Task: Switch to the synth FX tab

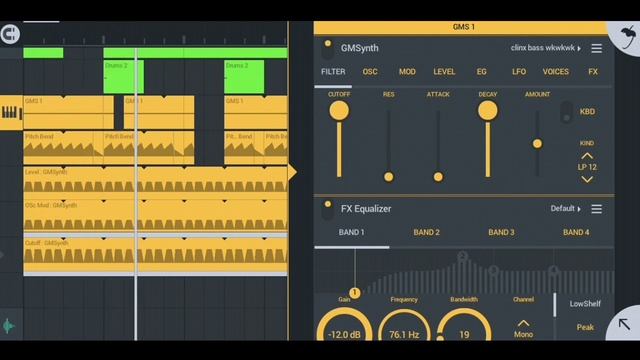Action: 593,72
